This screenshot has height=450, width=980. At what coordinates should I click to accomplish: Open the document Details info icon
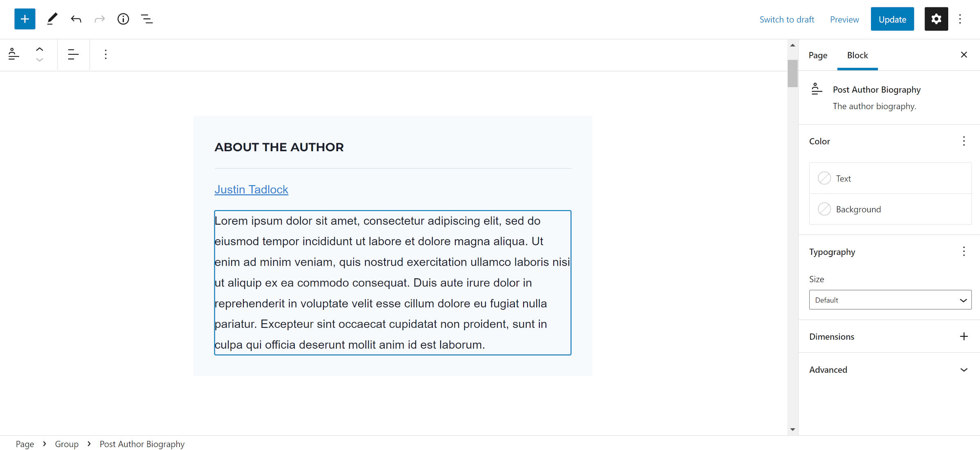coord(123,19)
